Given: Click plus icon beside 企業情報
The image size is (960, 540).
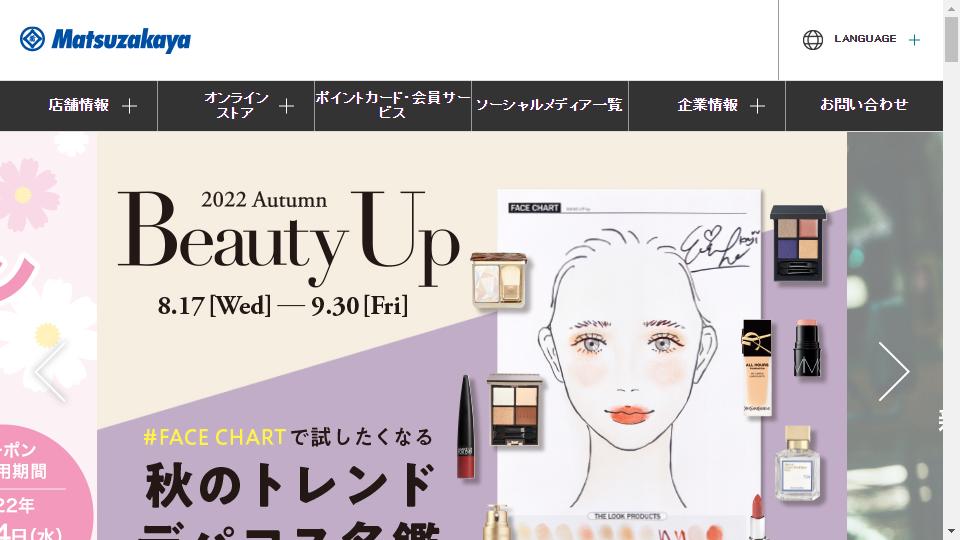Looking at the screenshot, I should tap(757, 106).
